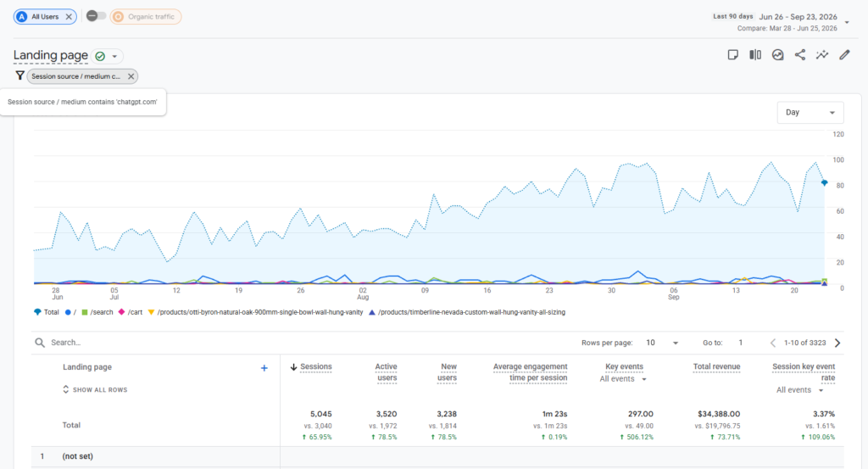The image size is (868, 469).
Task: Go to the next page of rows
Action: pyautogui.click(x=837, y=343)
